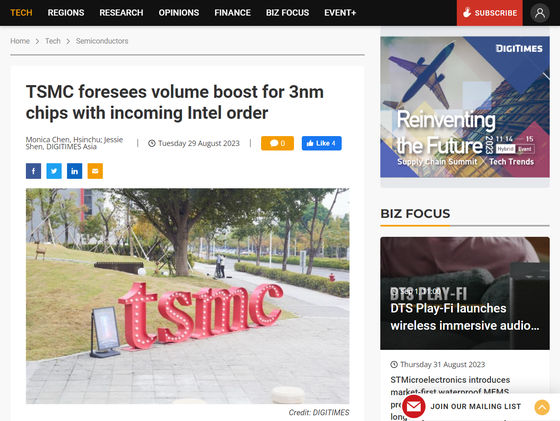560x421 pixels.
Task: Go to Tech breadcrumb link
Action: [x=52, y=41]
